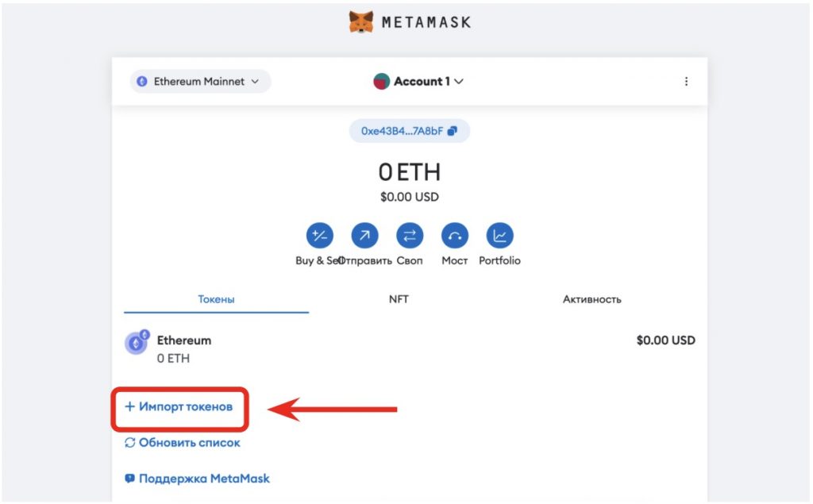Click the Buy & Sell icon
This screenshot has height=504, width=813.
tap(319, 236)
